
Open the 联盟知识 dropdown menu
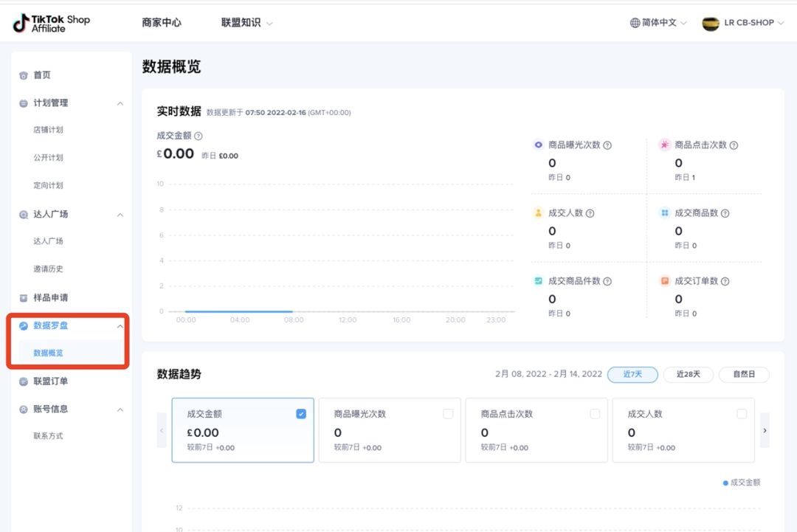tap(247, 23)
